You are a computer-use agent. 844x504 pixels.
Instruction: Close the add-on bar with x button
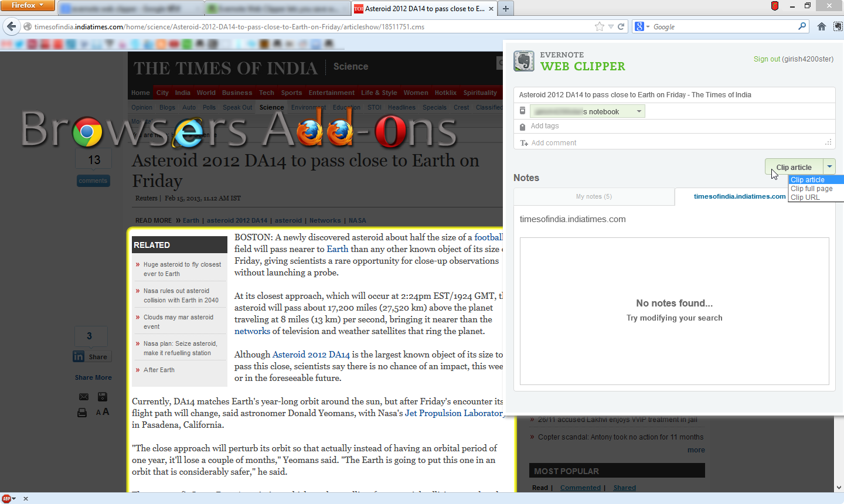coord(25,499)
